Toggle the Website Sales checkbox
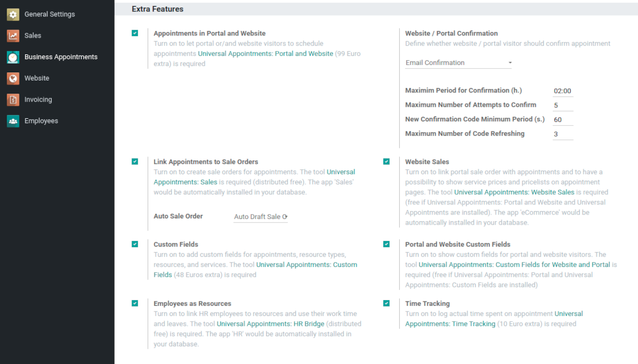The image size is (638, 364). coord(386,161)
